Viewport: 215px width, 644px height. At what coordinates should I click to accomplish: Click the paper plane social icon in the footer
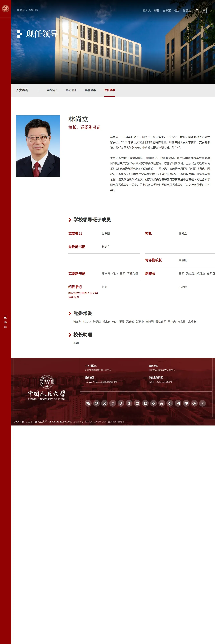[178, 403]
